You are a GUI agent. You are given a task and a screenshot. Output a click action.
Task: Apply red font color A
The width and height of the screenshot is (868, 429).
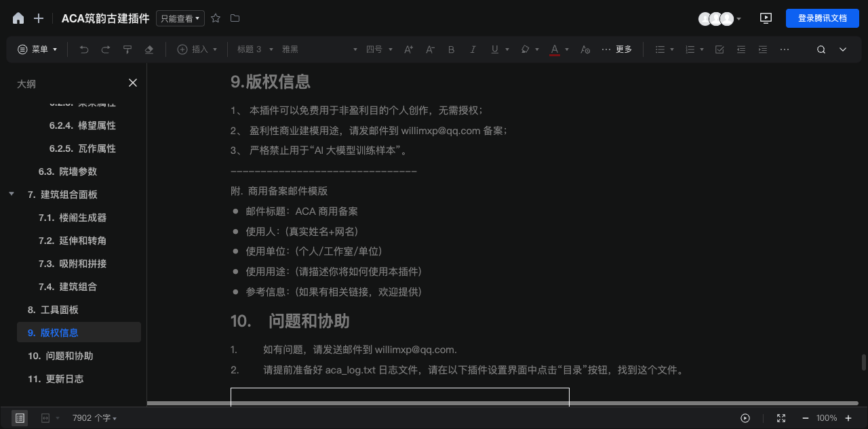(555, 49)
